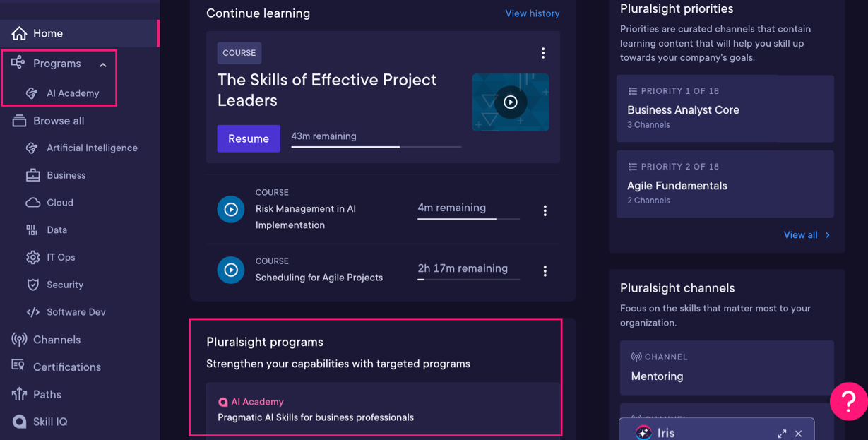Click the Cloud category icon
The height and width of the screenshot is (440, 868).
tap(32, 203)
